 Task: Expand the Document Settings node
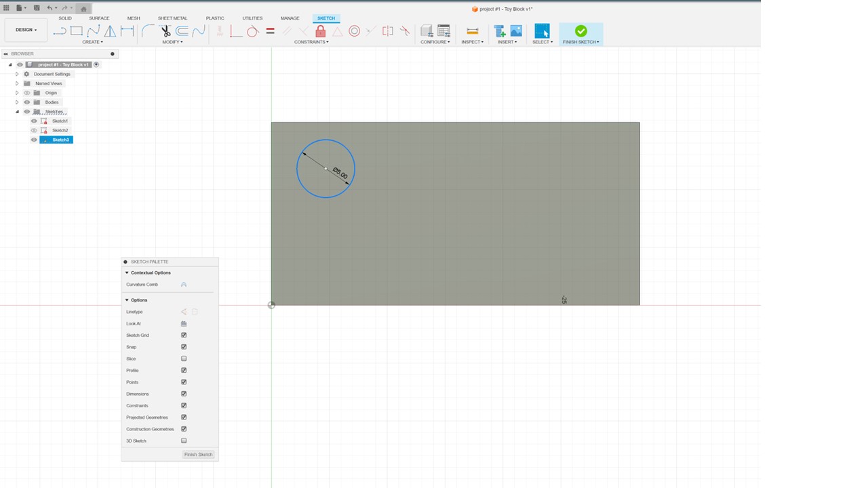(x=17, y=74)
